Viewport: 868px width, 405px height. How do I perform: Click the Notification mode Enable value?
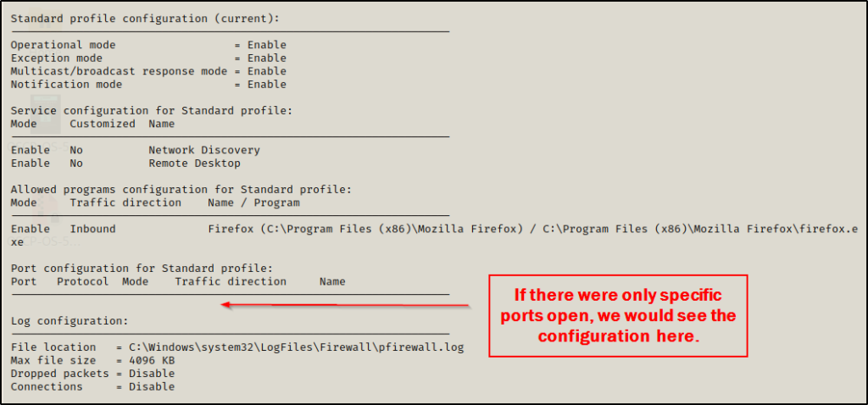point(266,84)
